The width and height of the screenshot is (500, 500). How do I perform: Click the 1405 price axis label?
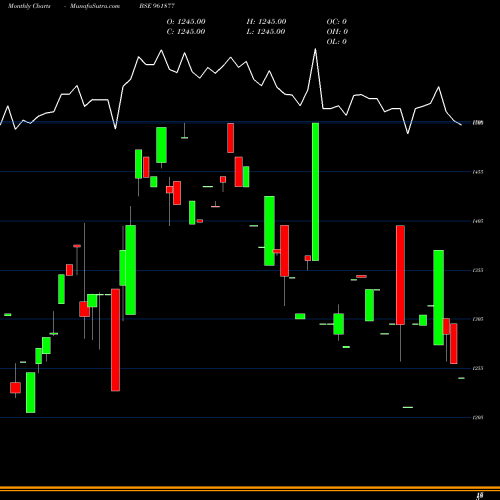pos(478,221)
